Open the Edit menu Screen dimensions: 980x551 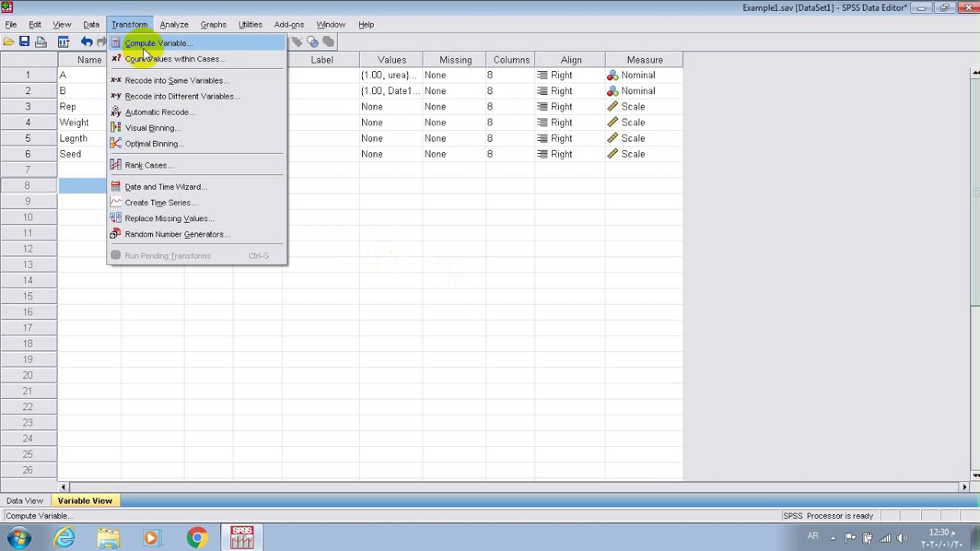[x=34, y=24]
